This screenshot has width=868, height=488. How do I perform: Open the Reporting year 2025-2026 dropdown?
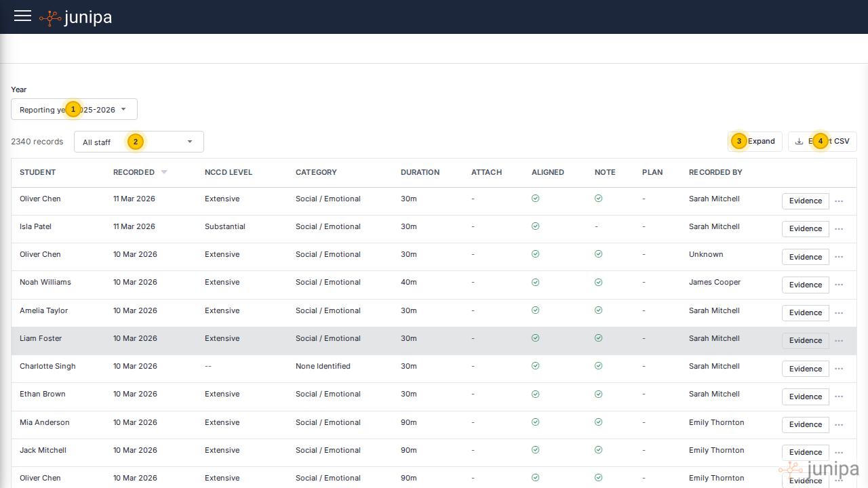tap(73, 108)
